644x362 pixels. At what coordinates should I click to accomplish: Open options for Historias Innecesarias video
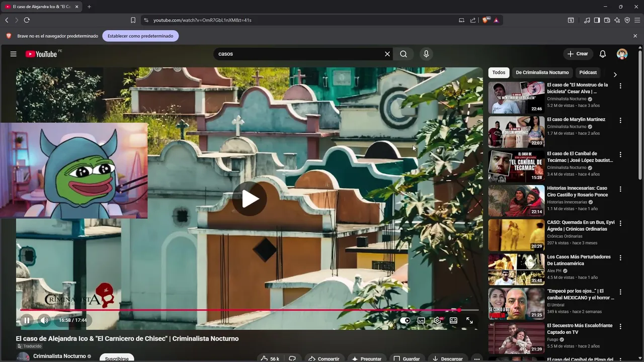[620, 189]
